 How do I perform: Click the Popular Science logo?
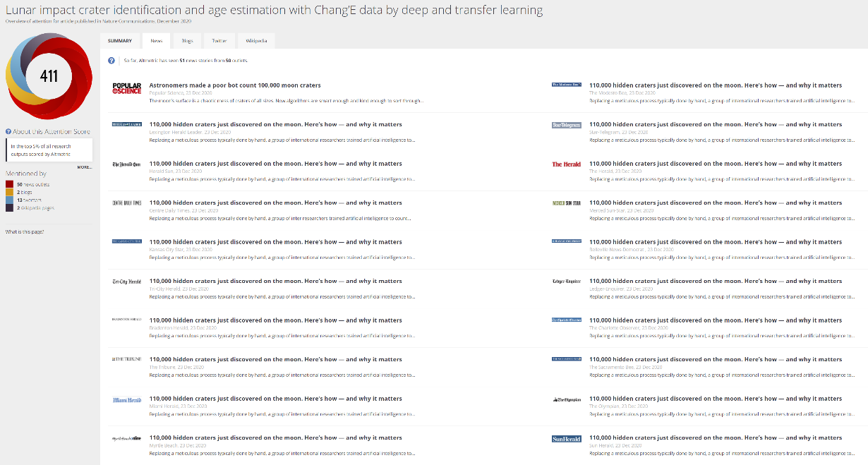coord(127,88)
